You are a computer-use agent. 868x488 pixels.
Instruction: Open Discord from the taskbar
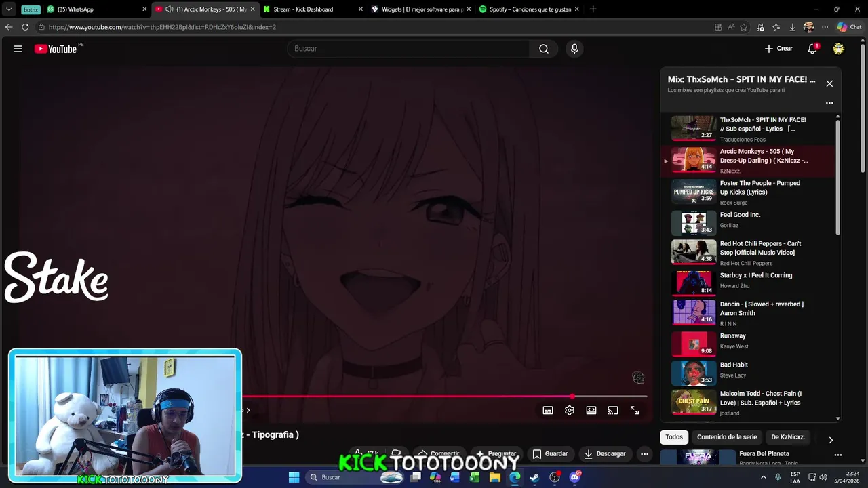575,477
